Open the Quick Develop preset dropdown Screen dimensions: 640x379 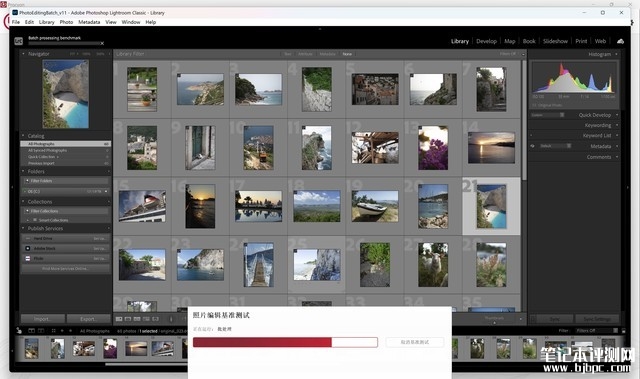point(548,115)
